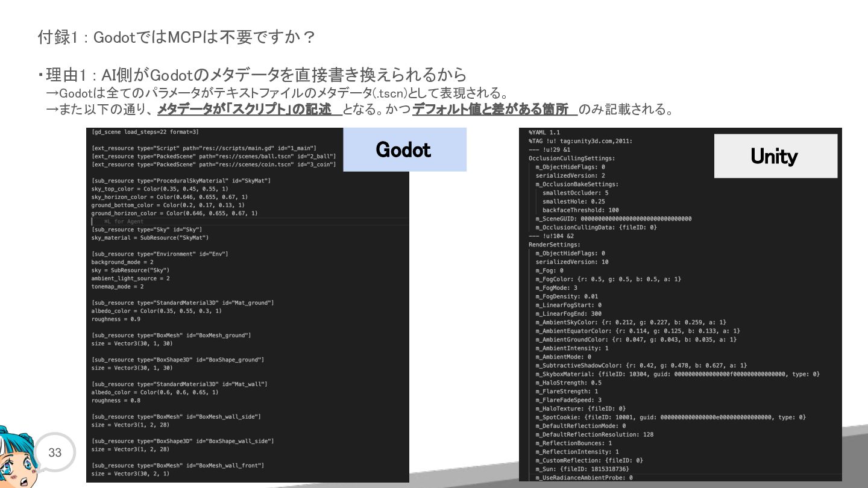Viewport: 868px width, 488px height.
Task: Click the "OcclusionCullingSettings:" heading line
Action: tap(572, 158)
